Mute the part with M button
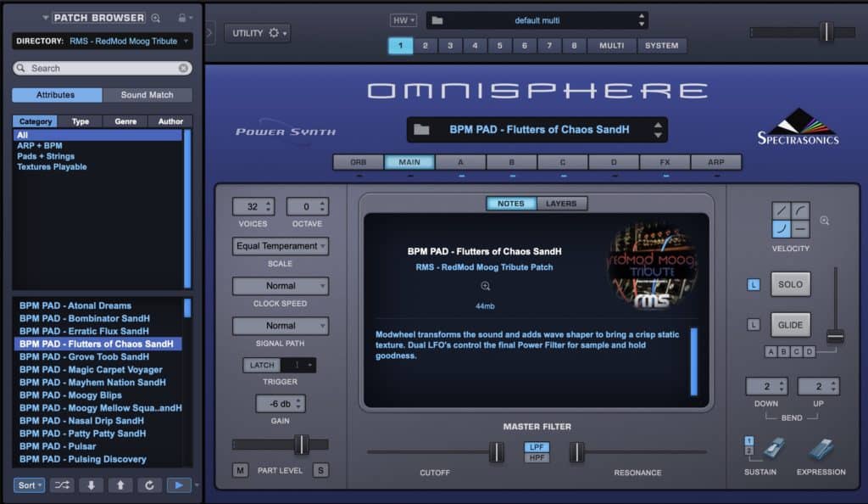 (x=240, y=471)
